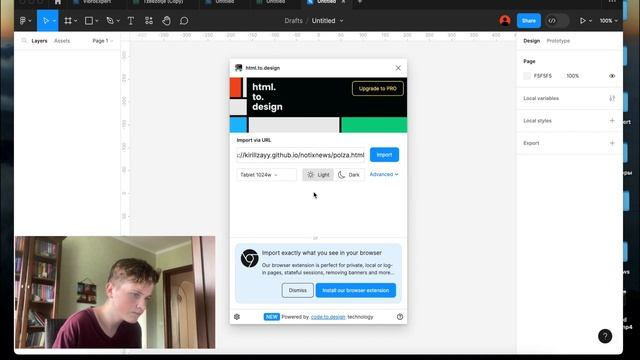The width and height of the screenshot is (640, 360).
Task: Select the Rectangle shape tool
Action: coord(89,21)
